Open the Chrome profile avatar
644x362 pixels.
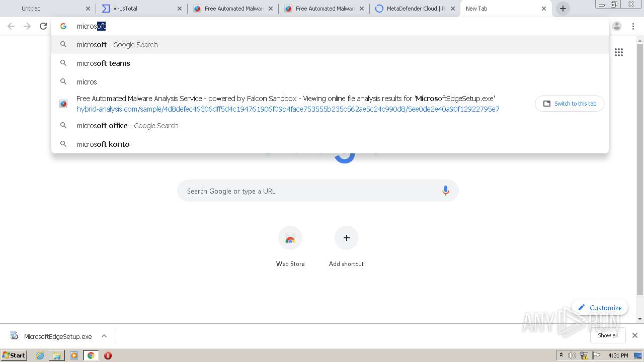[617, 26]
